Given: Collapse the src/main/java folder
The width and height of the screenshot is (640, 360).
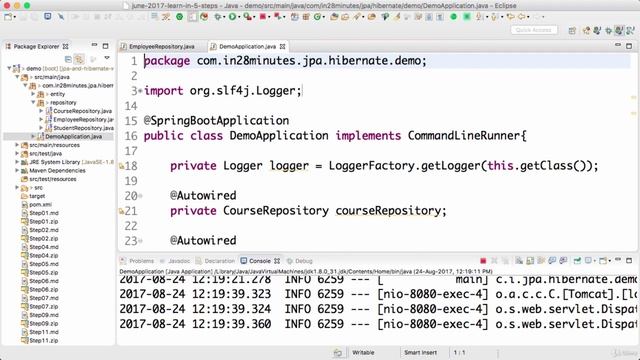Looking at the screenshot, I should click(x=17, y=77).
